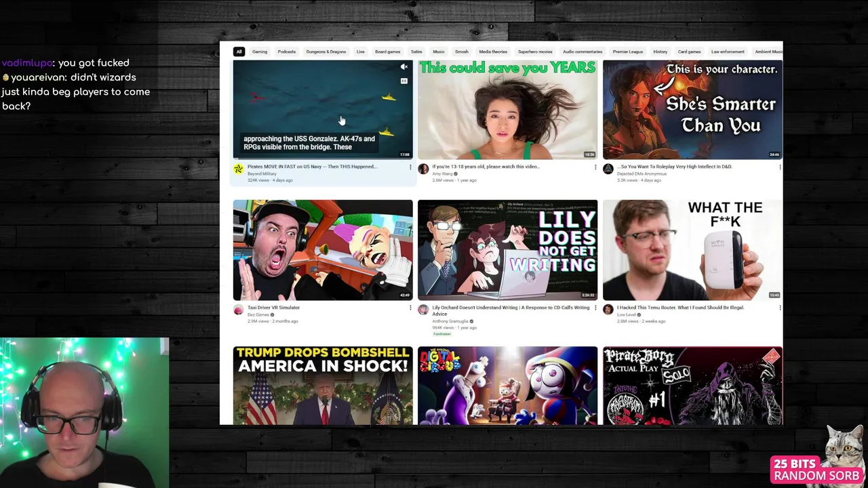The width and height of the screenshot is (868, 488).
Task: Visit Amy Wang channel name link
Action: pyautogui.click(x=442, y=174)
